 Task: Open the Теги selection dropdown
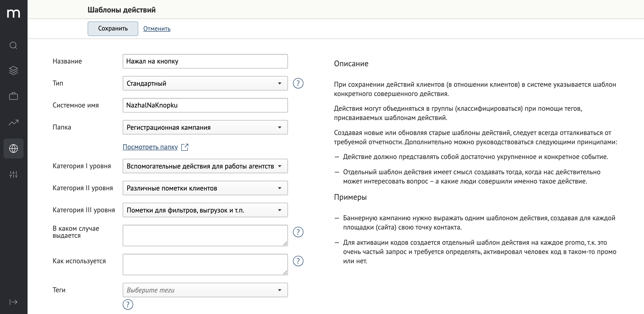point(205,290)
